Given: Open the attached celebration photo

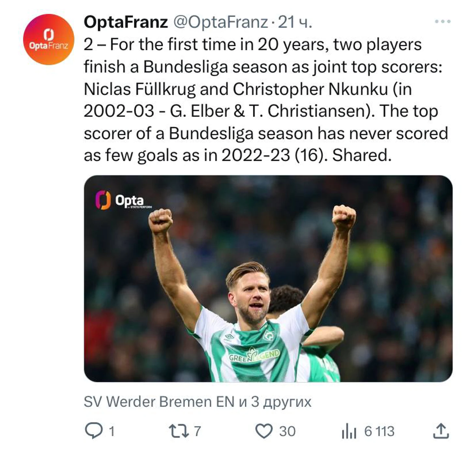Looking at the screenshot, I should pos(268,278).
